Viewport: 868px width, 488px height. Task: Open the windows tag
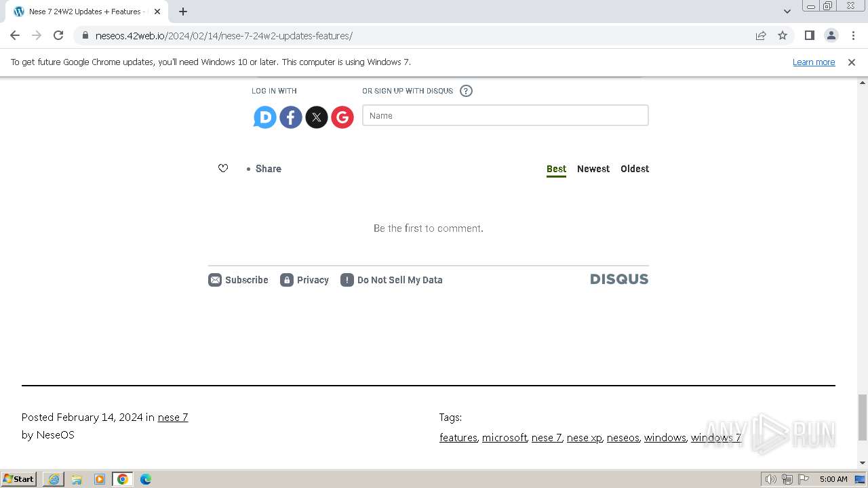665,438
